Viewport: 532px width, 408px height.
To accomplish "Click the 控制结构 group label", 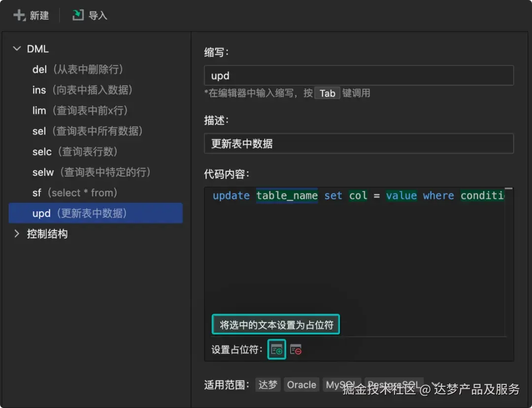I will (47, 234).
